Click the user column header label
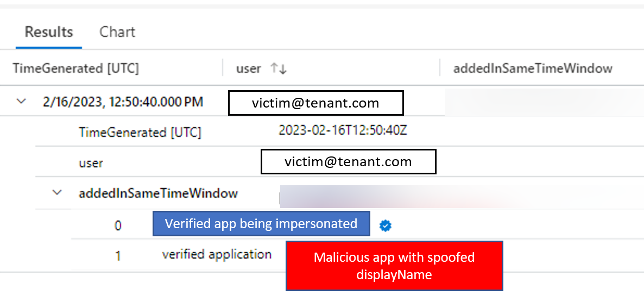 click(248, 68)
